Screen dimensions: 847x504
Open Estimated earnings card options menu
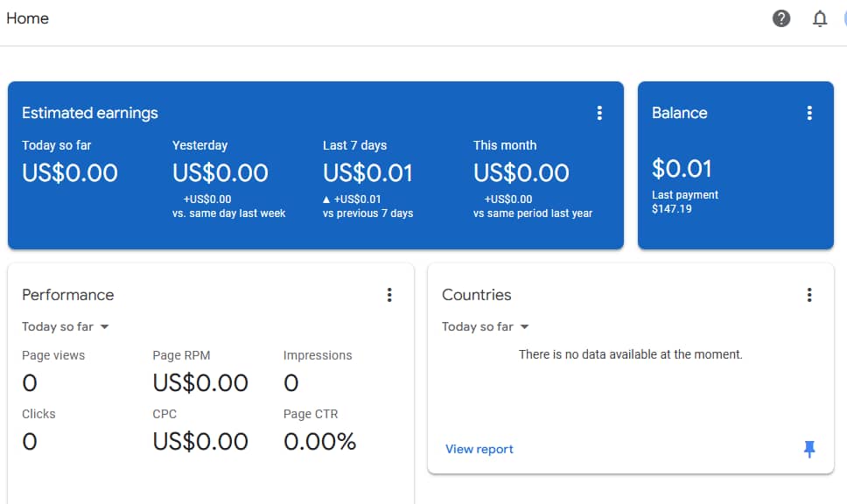599,113
